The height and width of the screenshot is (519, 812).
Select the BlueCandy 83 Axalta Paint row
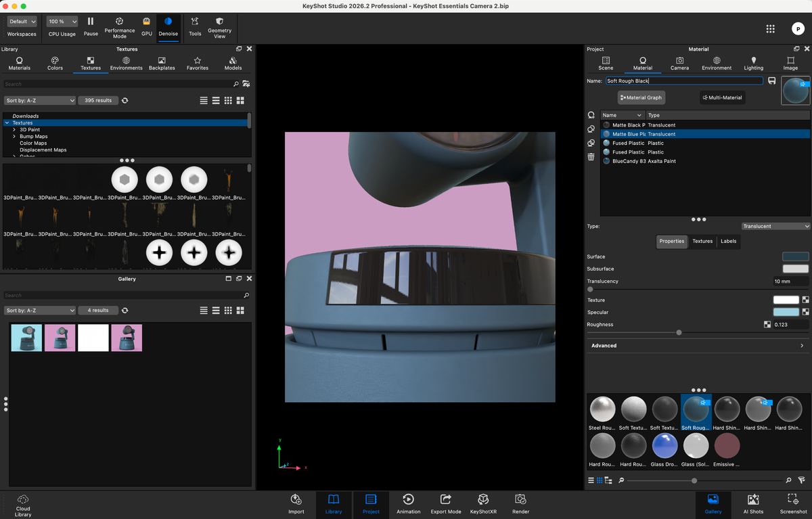(x=705, y=161)
